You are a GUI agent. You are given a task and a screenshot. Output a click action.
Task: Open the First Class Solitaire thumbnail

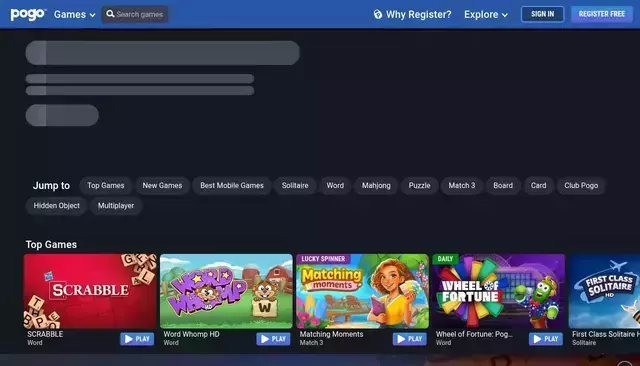pyautogui.click(x=604, y=291)
